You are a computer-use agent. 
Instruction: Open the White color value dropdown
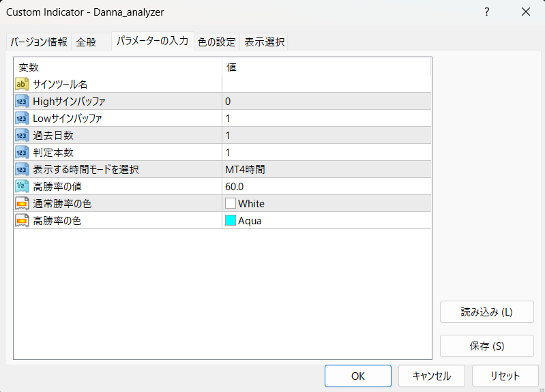pos(326,203)
